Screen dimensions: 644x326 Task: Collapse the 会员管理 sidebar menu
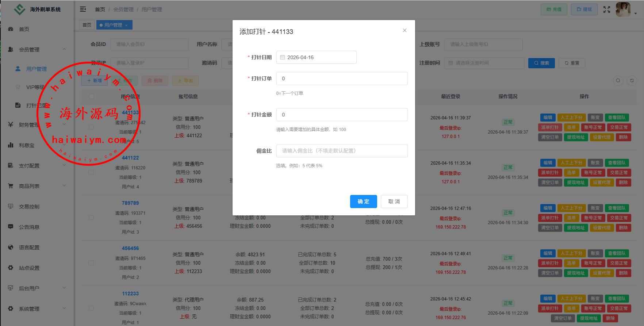(x=64, y=49)
